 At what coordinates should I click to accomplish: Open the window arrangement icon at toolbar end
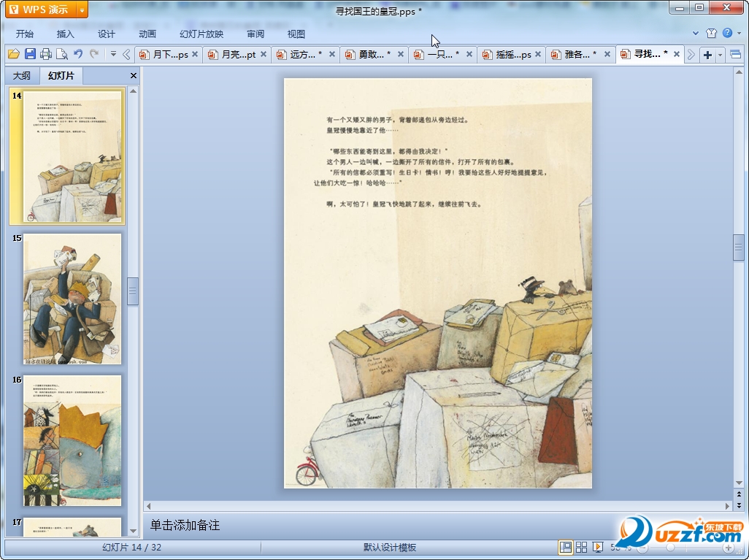(736, 55)
